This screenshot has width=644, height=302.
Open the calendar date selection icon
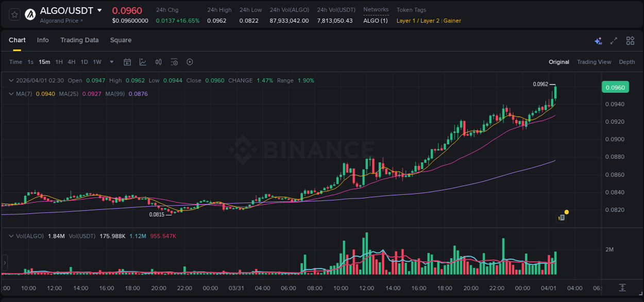[127, 61]
